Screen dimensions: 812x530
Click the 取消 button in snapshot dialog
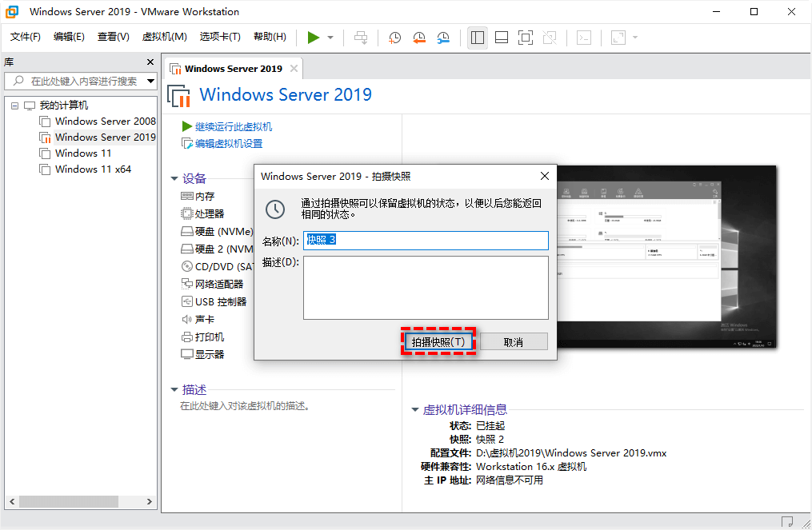click(514, 341)
